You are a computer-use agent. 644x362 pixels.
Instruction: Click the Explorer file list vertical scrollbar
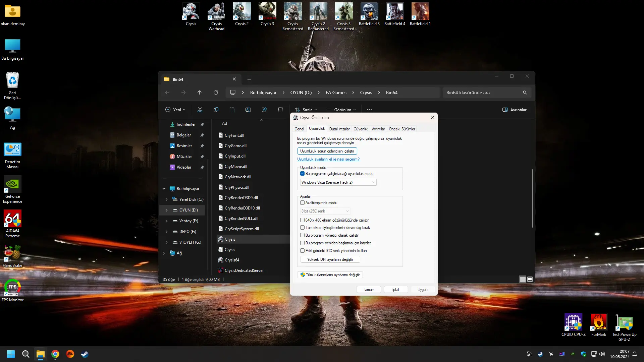click(532, 198)
